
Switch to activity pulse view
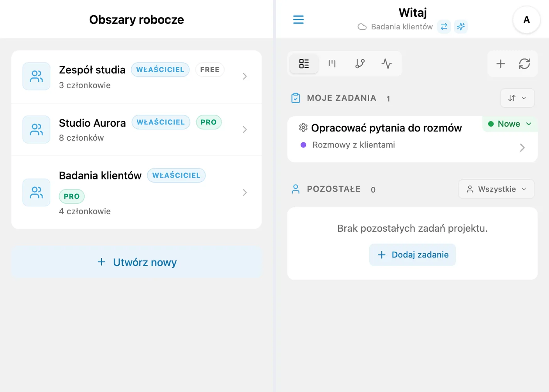(x=386, y=64)
